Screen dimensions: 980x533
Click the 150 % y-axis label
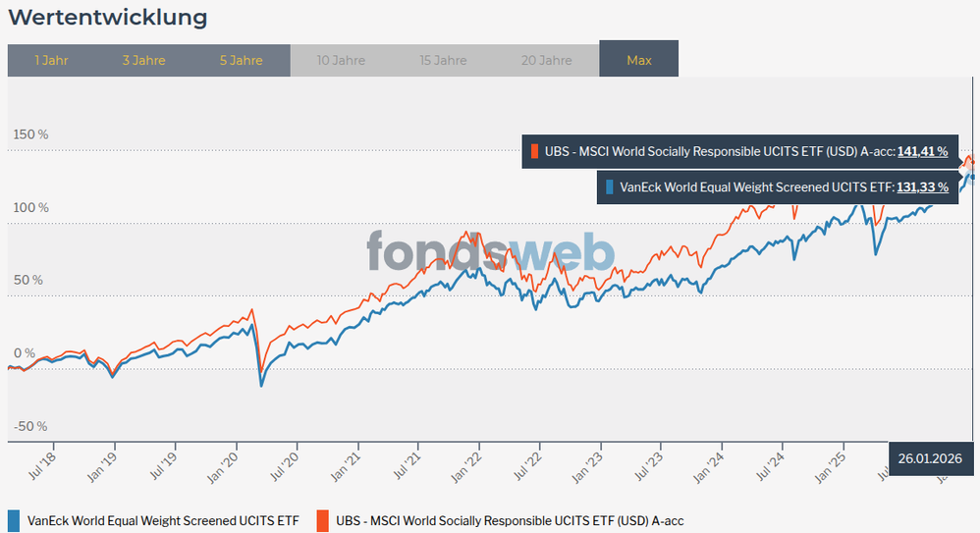[x=30, y=135]
